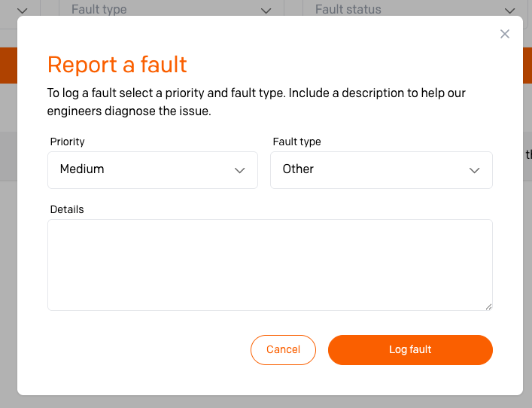532x408 pixels.
Task: Click the Details field label
Action: [67, 209]
